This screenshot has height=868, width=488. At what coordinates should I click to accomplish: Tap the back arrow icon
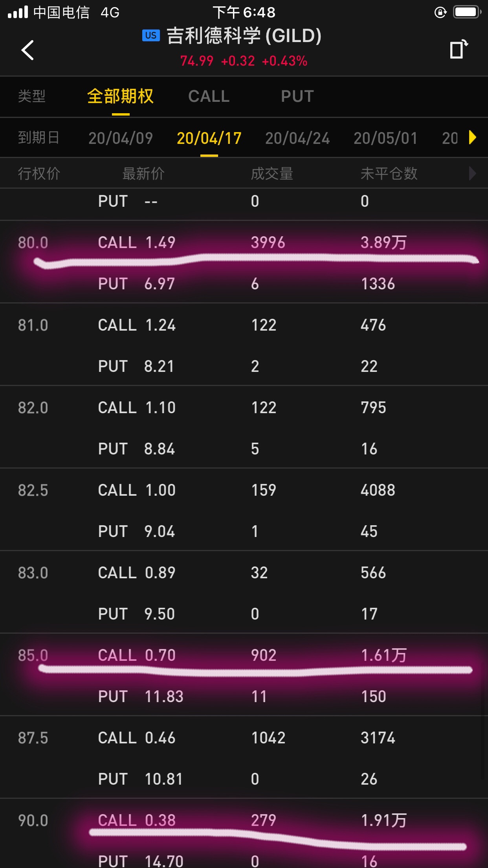pos(28,50)
